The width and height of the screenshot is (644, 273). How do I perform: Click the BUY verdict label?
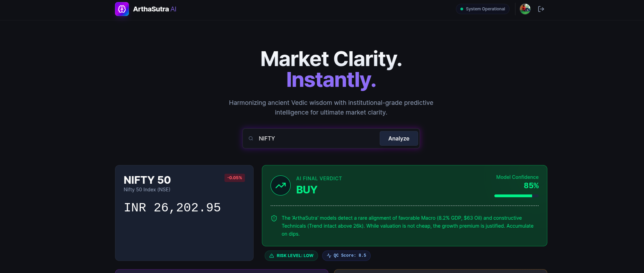point(307,190)
